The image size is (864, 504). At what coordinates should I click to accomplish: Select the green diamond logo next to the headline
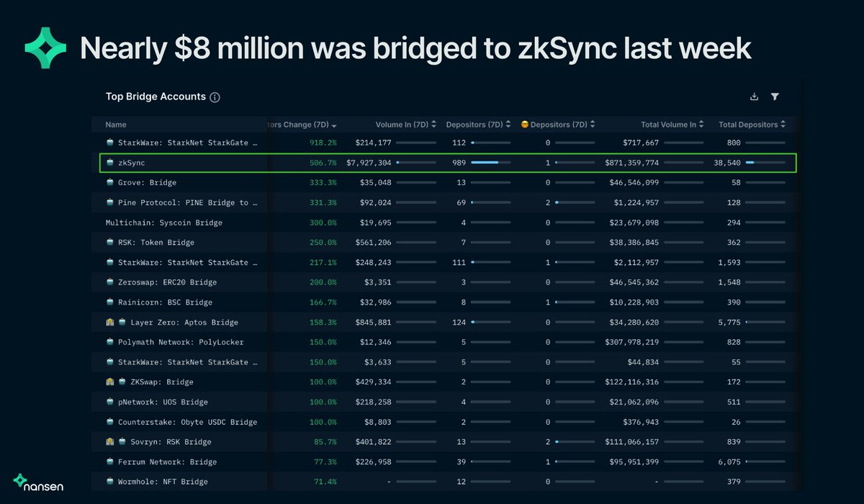[x=45, y=48]
